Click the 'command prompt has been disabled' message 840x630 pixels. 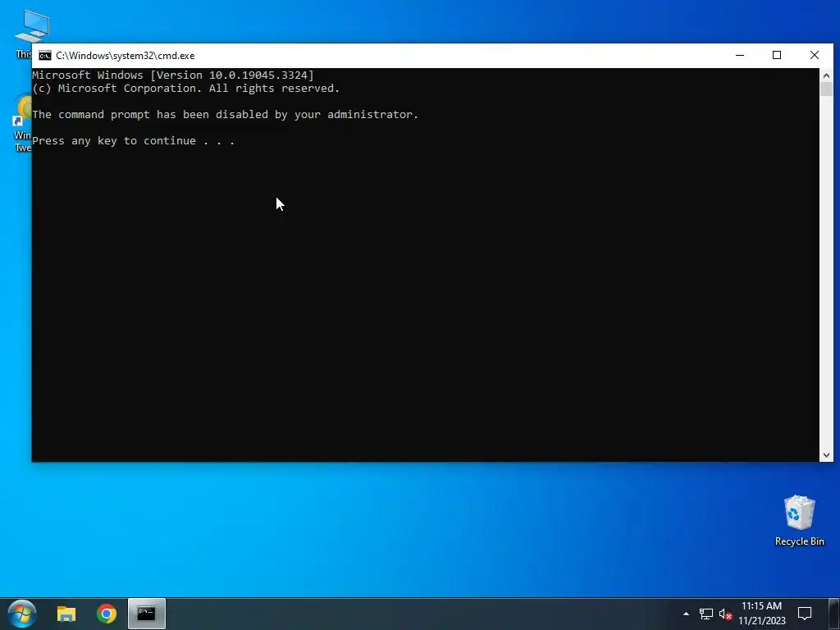click(x=225, y=115)
